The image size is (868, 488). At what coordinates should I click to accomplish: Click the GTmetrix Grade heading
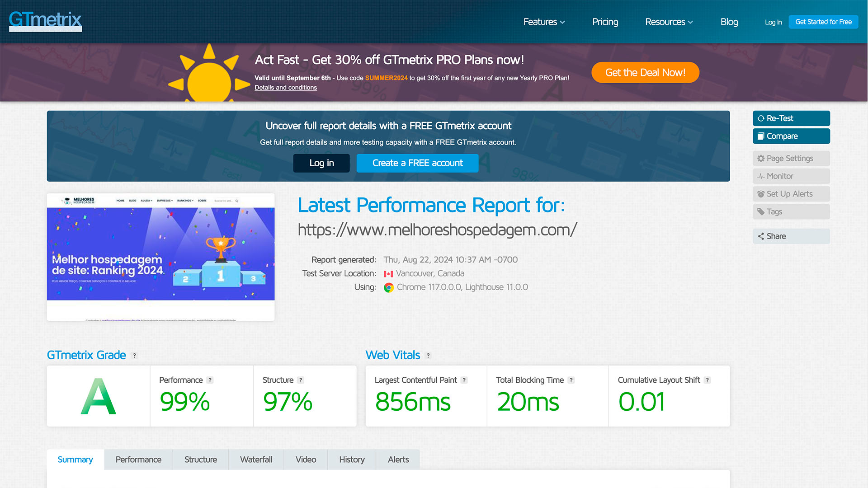click(86, 355)
